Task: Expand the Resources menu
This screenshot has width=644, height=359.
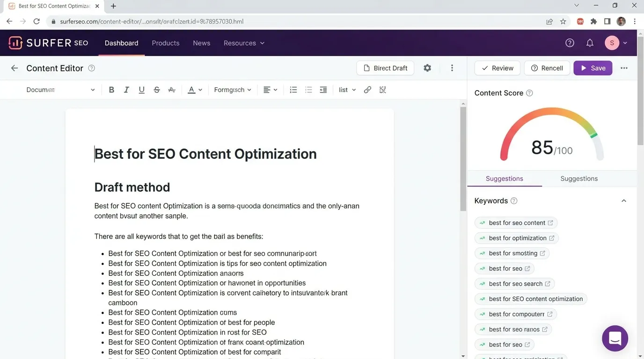Action: point(244,43)
